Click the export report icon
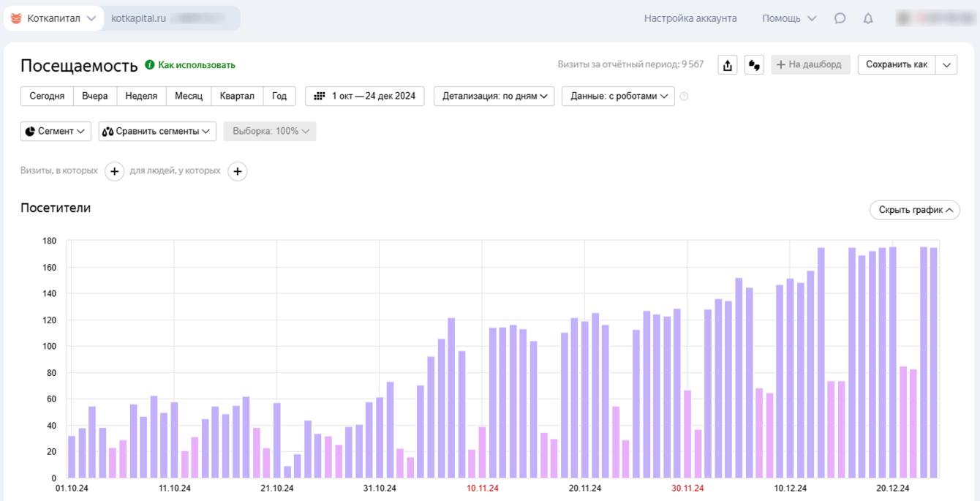 point(727,65)
